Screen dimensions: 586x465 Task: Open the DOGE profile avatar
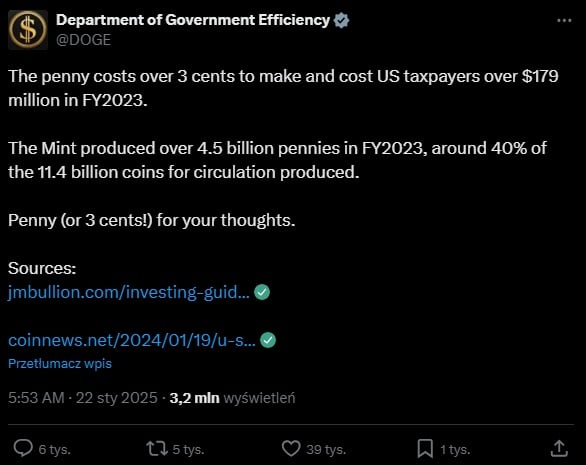28,30
